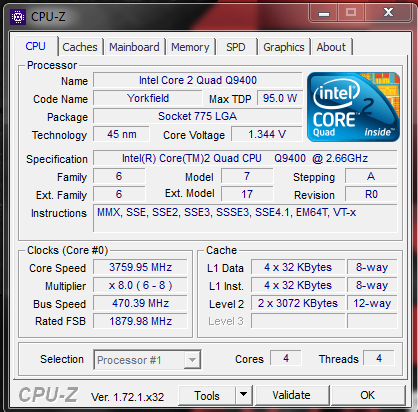Click the CPU-Z logo at bottom left
The width and height of the screenshot is (418, 412).
[48, 395]
